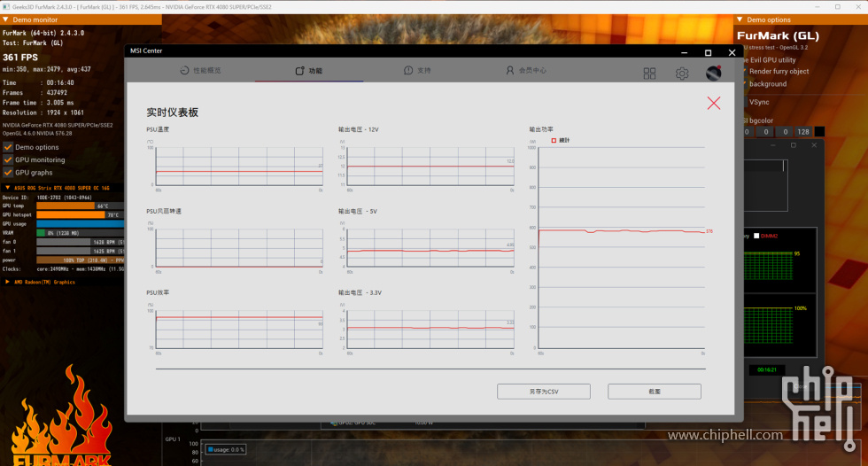
Task: Click the MSI Center window title
Action: 146,50
